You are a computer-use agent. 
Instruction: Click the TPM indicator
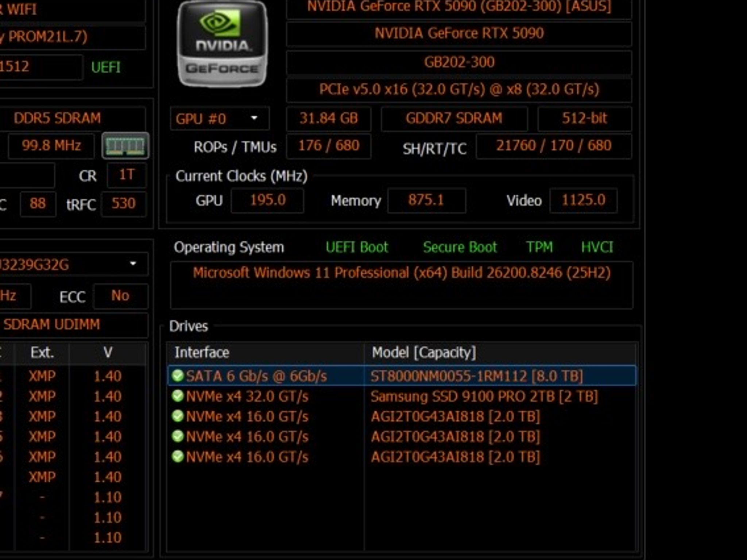click(x=539, y=247)
